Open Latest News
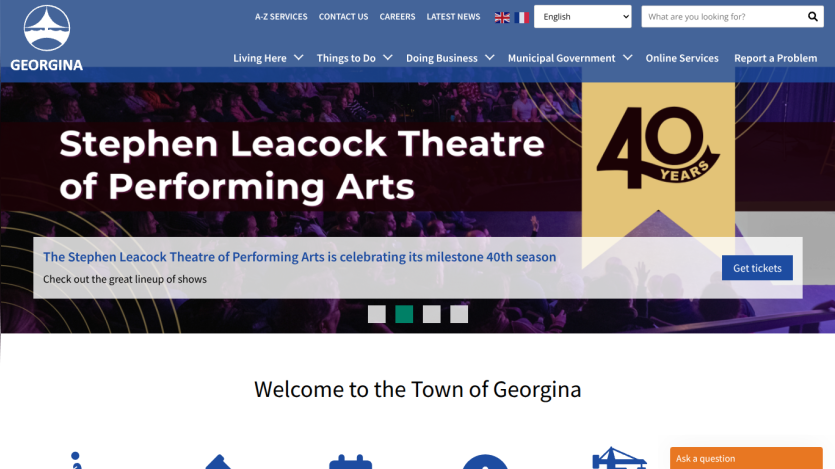 (x=453, y=17)
